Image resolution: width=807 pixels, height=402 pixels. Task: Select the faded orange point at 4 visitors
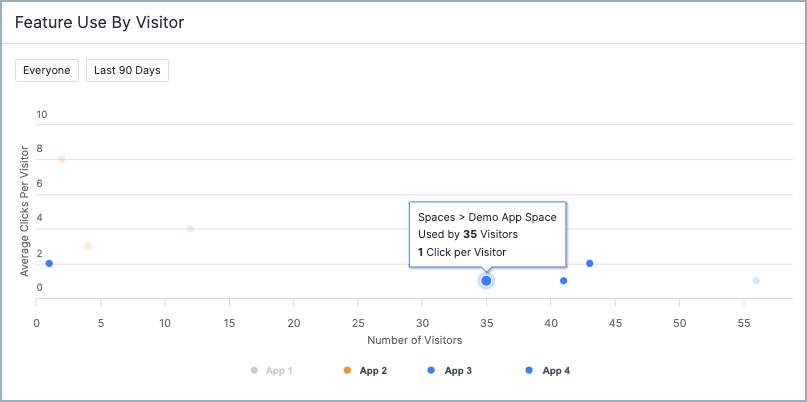click(88, 246)
